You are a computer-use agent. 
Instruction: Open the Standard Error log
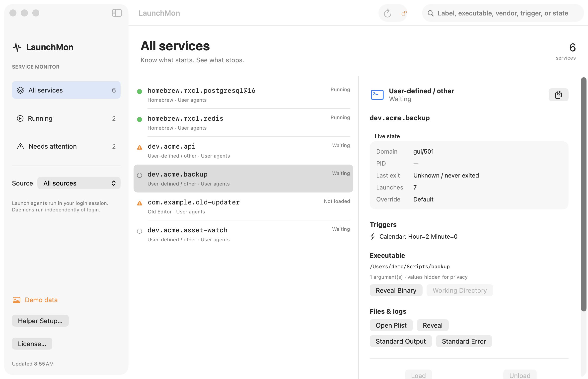click(x=464, y=341)
